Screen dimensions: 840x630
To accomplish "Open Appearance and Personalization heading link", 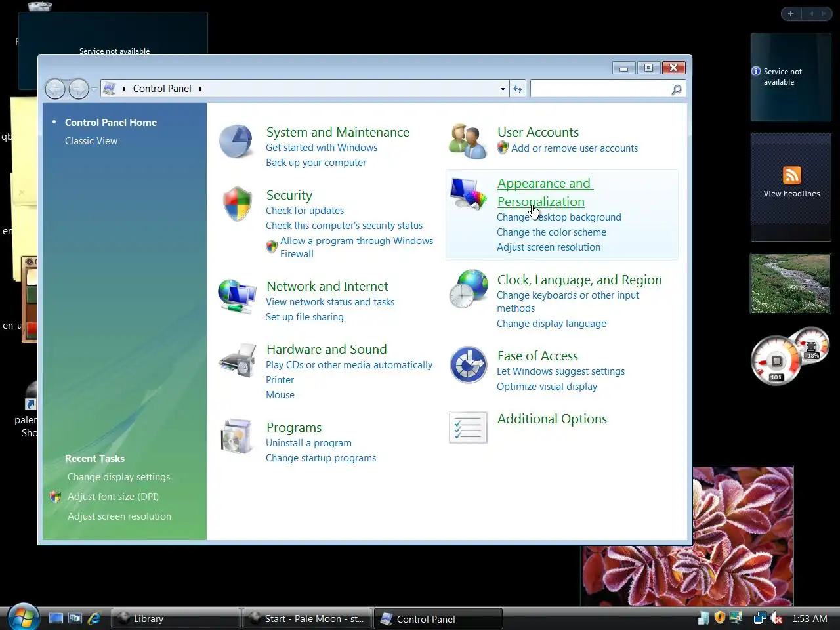I will pos(545,192).
